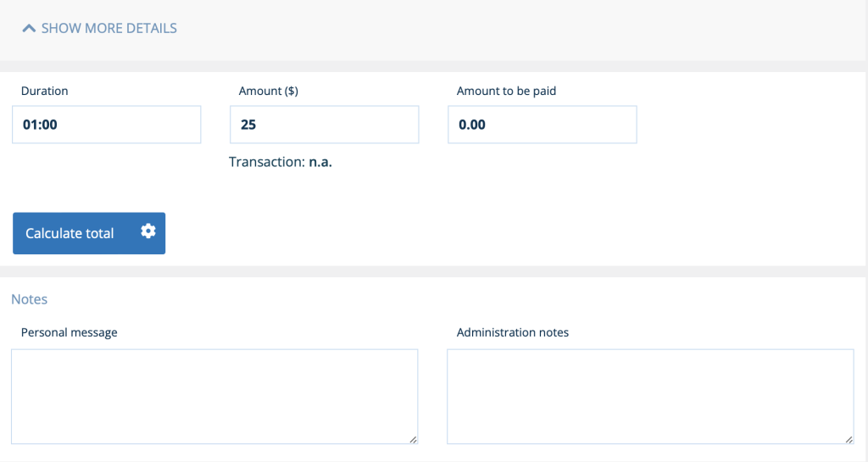Viewport: 868px width, 462px height.
Task: Click the Personal message label
Action: (x=70, y=332)
